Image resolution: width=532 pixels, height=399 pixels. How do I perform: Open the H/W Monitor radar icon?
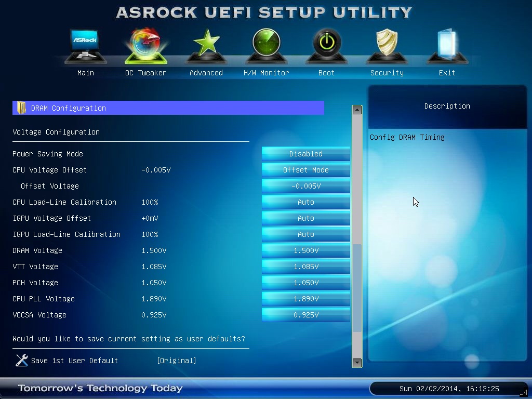(267, 46)
